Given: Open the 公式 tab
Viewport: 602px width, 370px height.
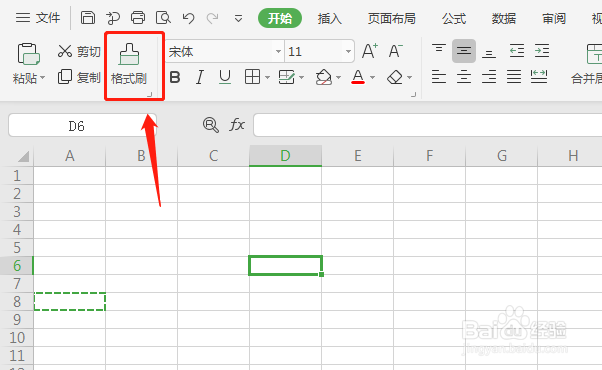Looking at the screenshot, I should (454, 18).
